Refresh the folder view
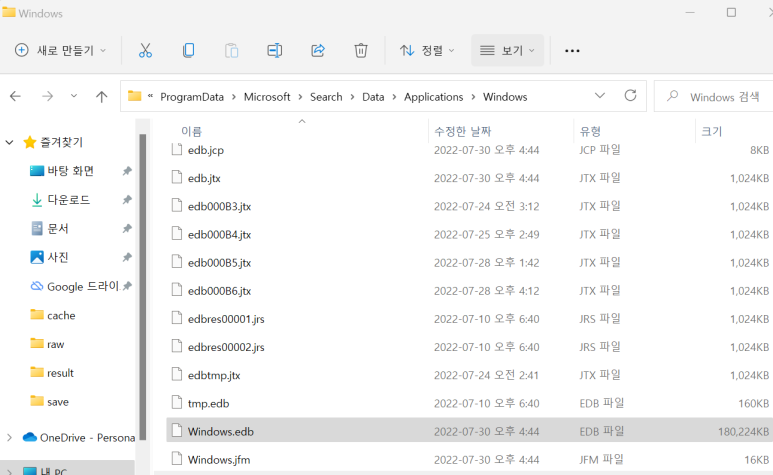Image resolution: width=773 pixels, height=475 pixels. 631,96
